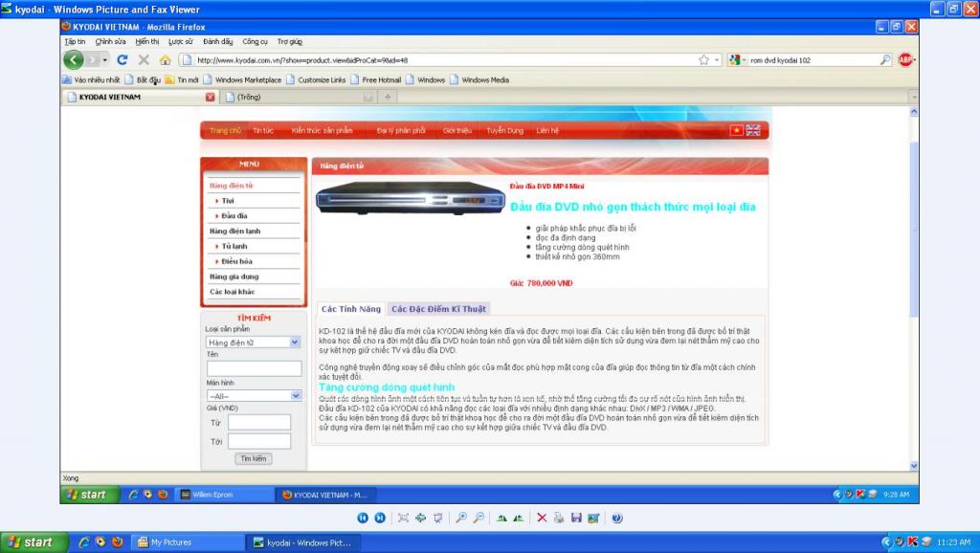The image size is (980, 553).
Task: Close the KYODAI VIETNAM tab with red X
Action: [x=210, y=97]
